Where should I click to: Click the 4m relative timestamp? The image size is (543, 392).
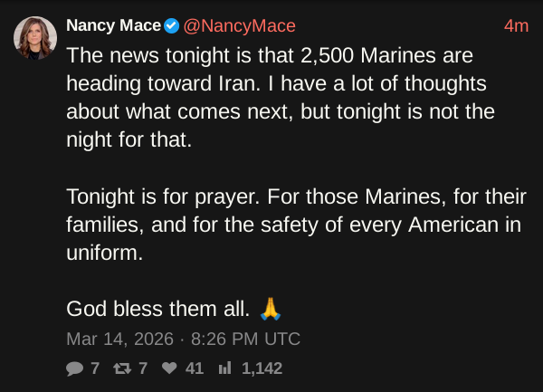[x=516, y=25]
